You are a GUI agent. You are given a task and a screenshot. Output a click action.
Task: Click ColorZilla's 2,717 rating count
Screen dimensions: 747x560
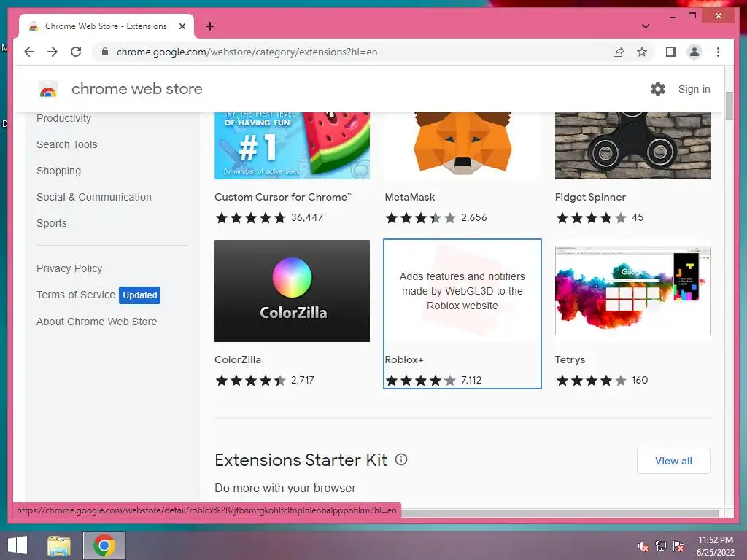303,380
